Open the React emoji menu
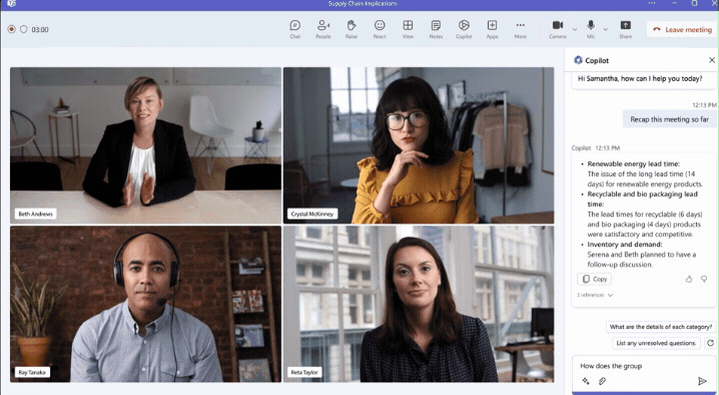Viewport: 719px width, 395px height. click(x=379, y=29)
